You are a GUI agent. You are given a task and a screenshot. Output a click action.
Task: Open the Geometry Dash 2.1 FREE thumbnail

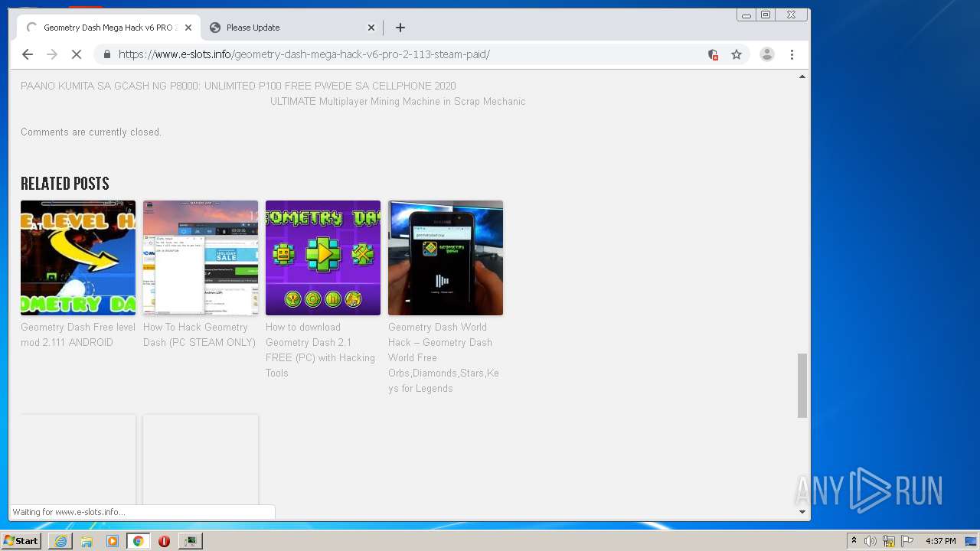tap(323, 258)
